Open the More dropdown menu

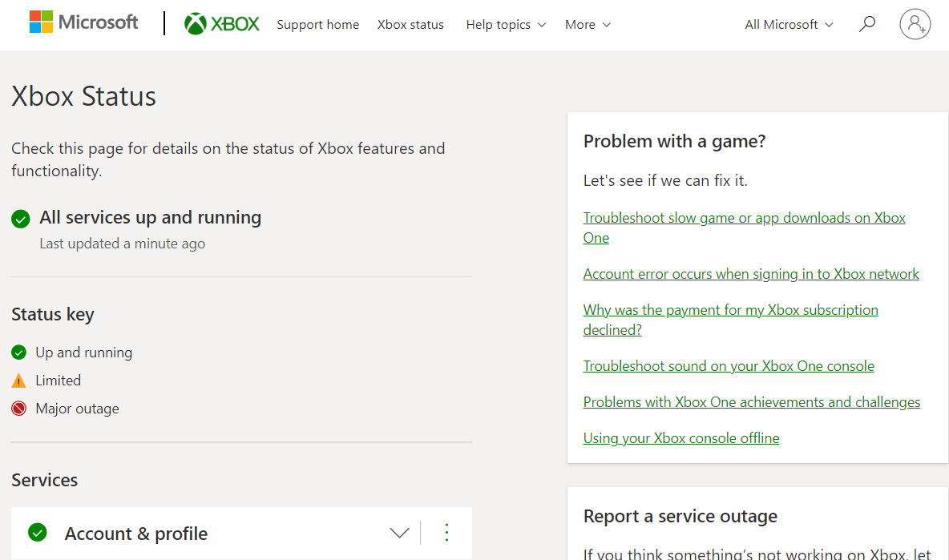point(588,25)
